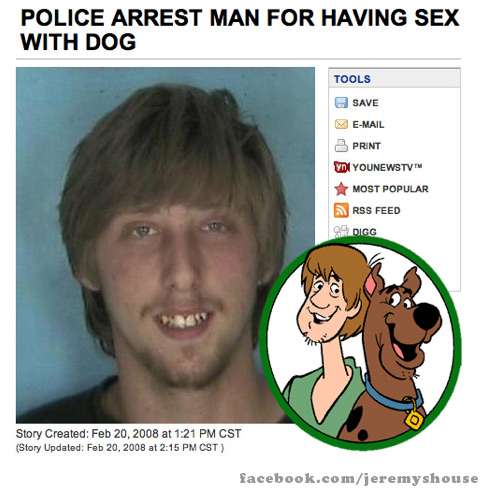Choose the PRINT text link

(366, 146)
